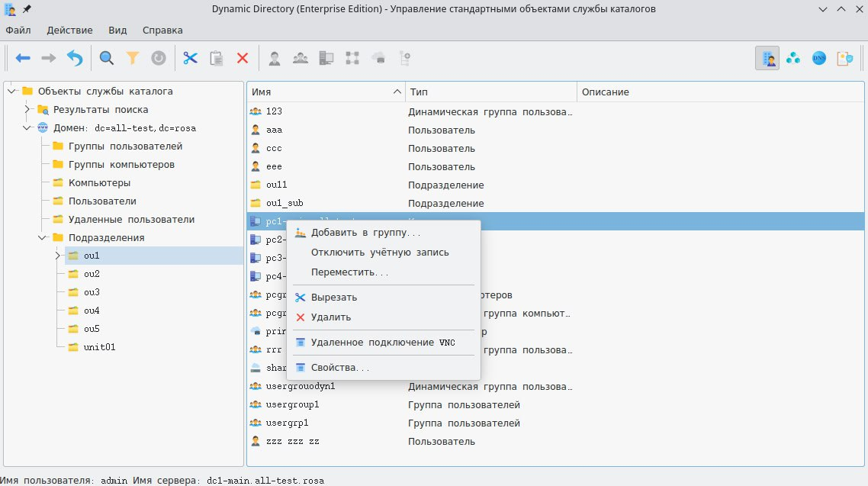The width and height of the screenshot is (868, 486).
Task: Click Отключить учётную запись menu entry
Action: click(380, 252)
